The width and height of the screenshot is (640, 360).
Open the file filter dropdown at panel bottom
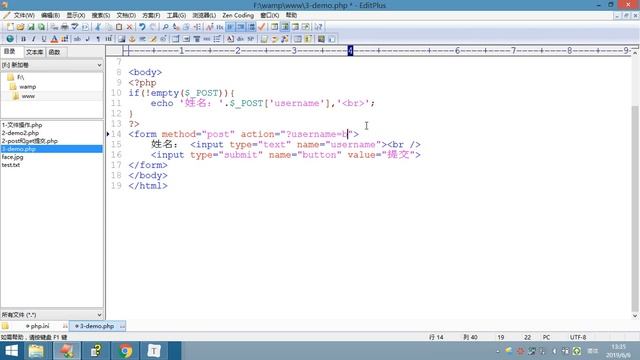click(99, 315)
